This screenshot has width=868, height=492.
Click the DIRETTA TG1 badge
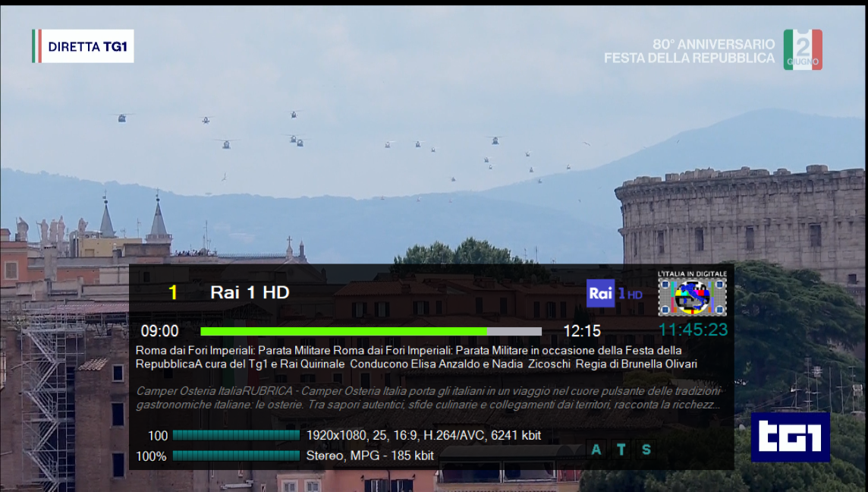coord(83,46)
